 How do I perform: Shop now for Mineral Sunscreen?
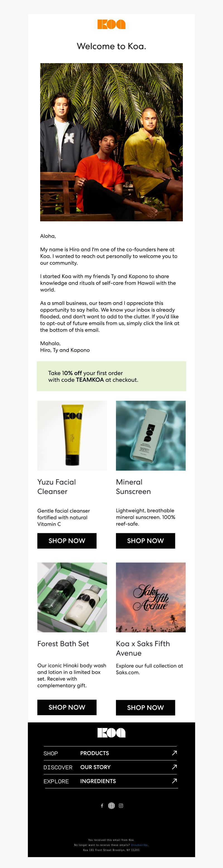(145, 540)
